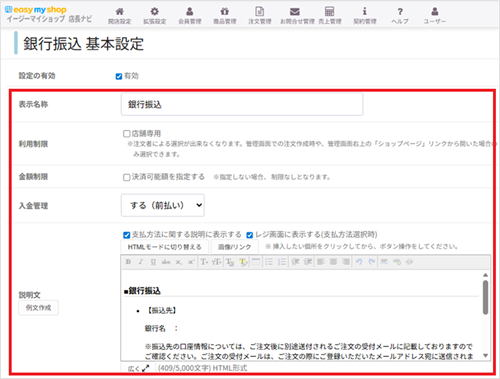Image resolution: width=500 pixels, height=379 pixels.
Task: Open the ユーザー menu
Action: (x=435, y=16)
